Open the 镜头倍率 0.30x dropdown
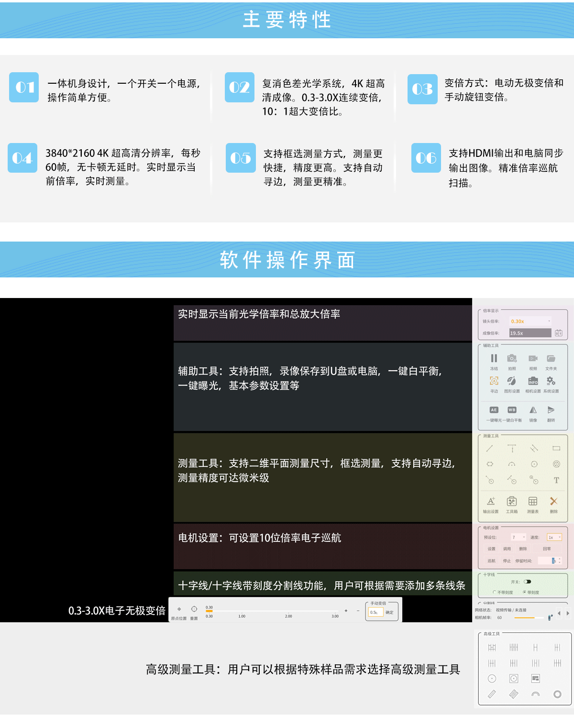 (x=530, y=321)
